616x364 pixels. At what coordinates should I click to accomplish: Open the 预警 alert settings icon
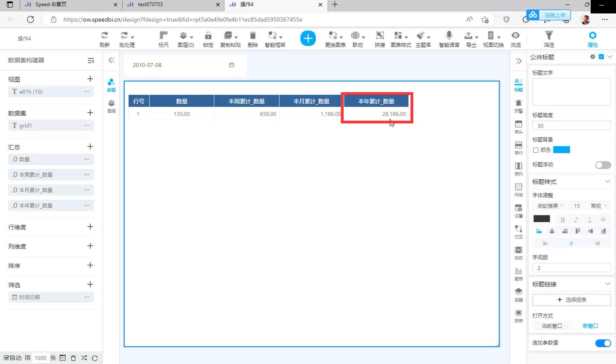click(x=518, y=106)
